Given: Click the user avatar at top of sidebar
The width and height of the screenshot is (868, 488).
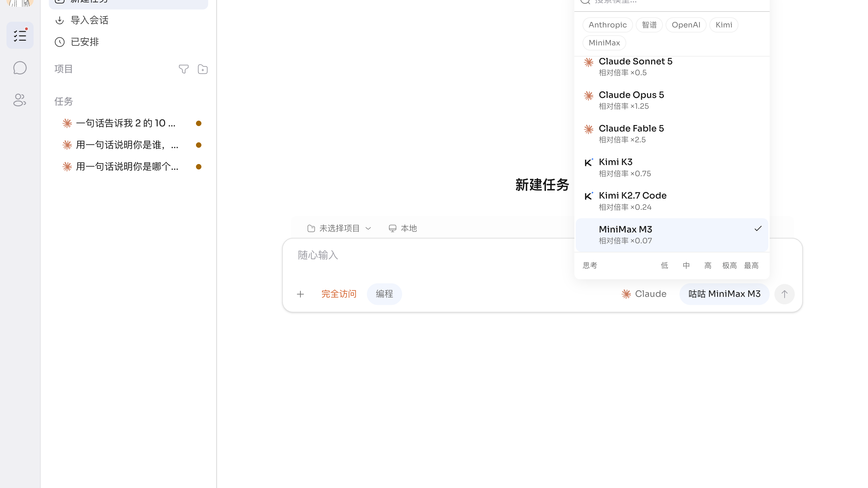Looking at the screenshot, I should (20, 3).
